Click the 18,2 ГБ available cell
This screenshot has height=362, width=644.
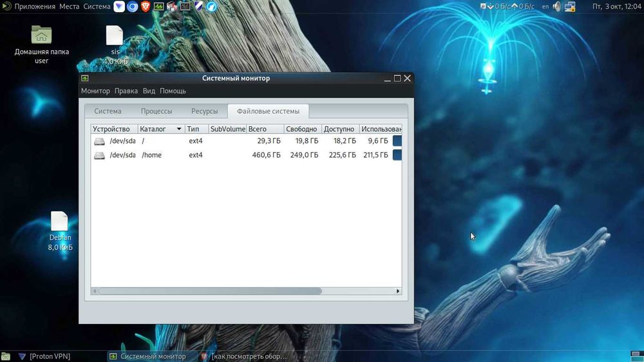click(345, 141)
